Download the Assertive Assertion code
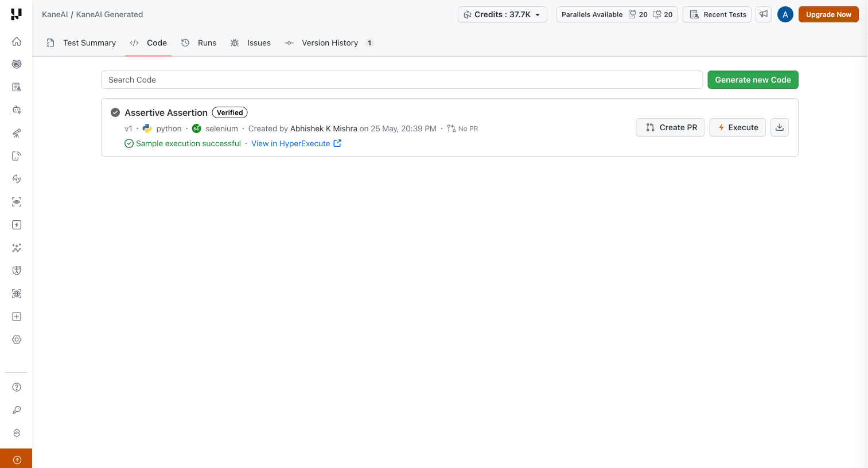This screenshot has width=868, height=468. (x=780, y=127)
